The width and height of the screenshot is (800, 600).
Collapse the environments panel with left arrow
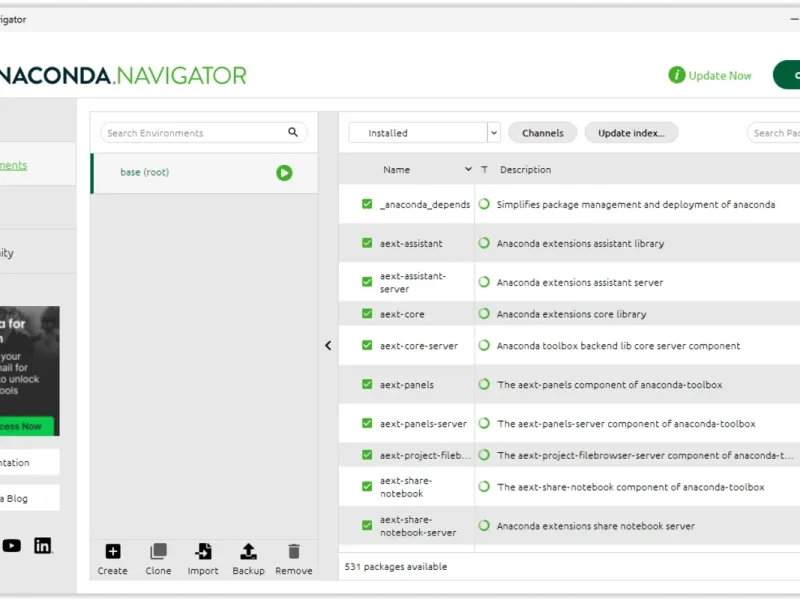[328, 345]
